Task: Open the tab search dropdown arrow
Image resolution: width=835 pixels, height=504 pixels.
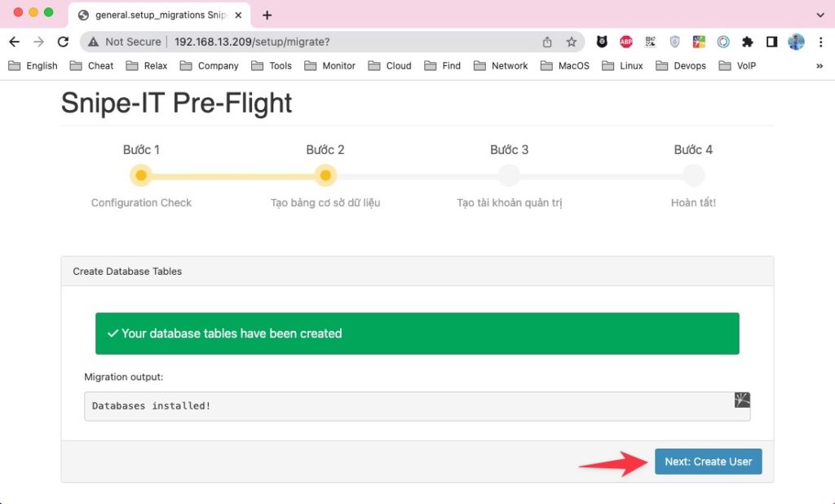Action: (820, 15)
